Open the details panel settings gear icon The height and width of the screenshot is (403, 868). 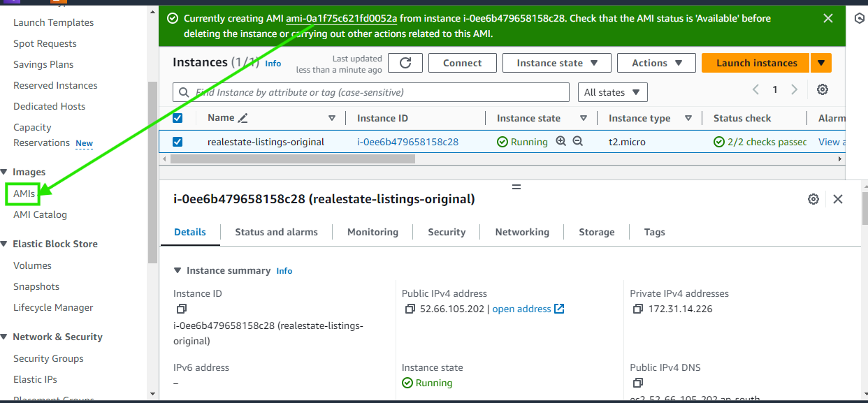coord(813,199)
